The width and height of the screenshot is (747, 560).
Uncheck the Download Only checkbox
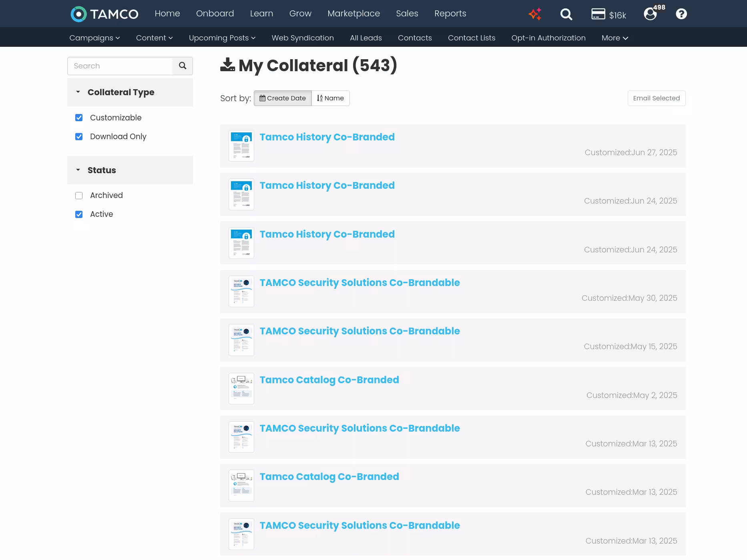[79, 136]
